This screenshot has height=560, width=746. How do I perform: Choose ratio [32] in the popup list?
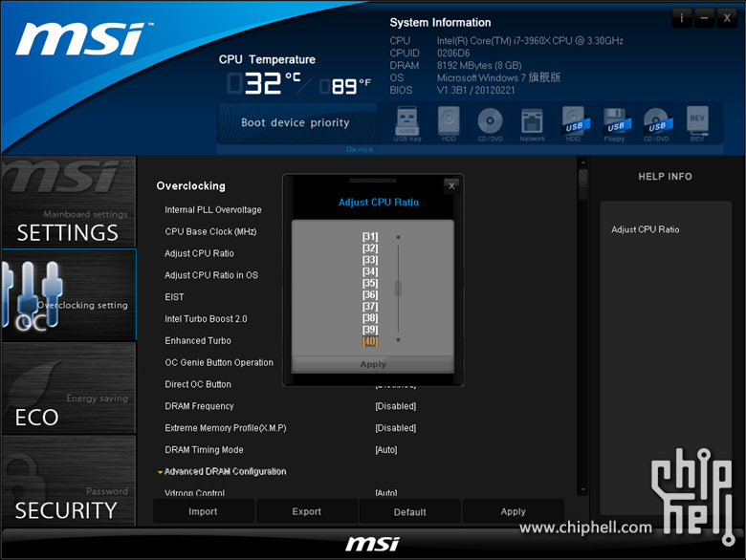[370, 248]
